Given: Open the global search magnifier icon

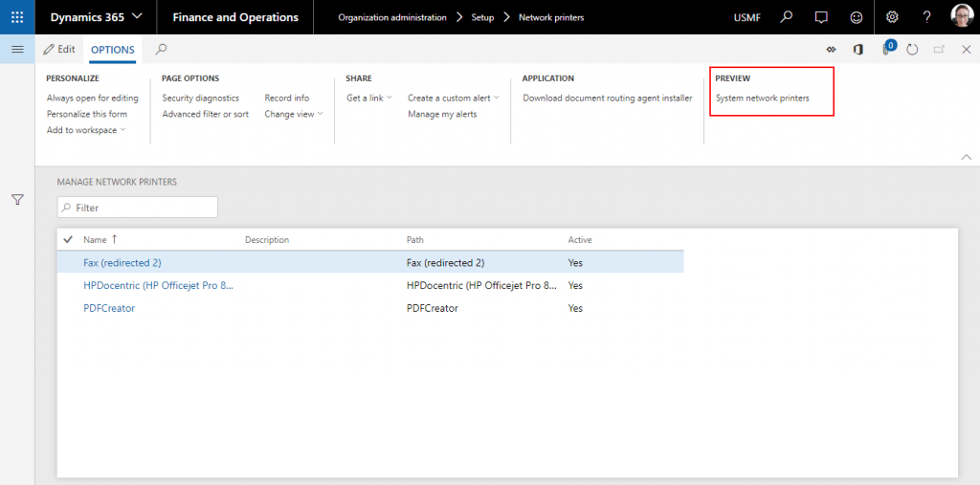Looking at the screenshot, I should click(x=786, y=17).
